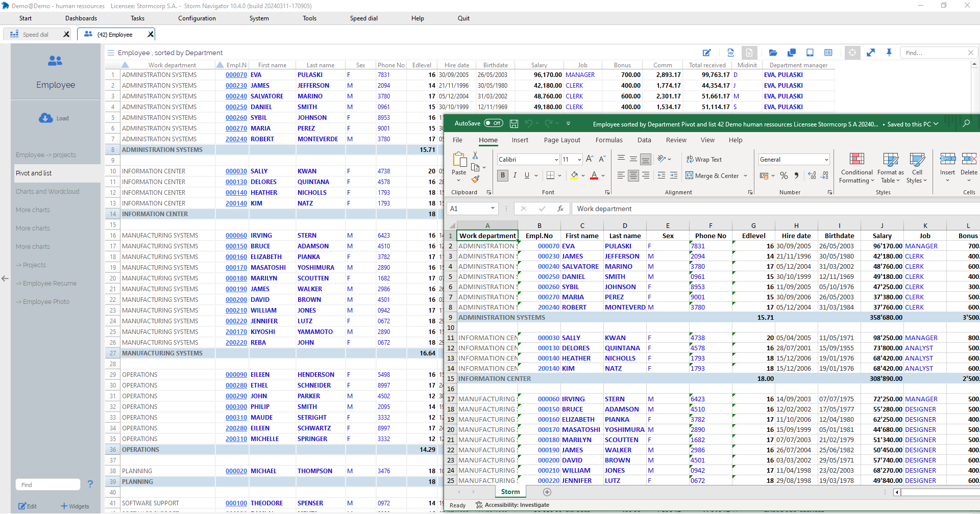Screen dimensions: 980x514
Task: Toggle Wrap Text in Excel
Action: click(x=704, y=159)
